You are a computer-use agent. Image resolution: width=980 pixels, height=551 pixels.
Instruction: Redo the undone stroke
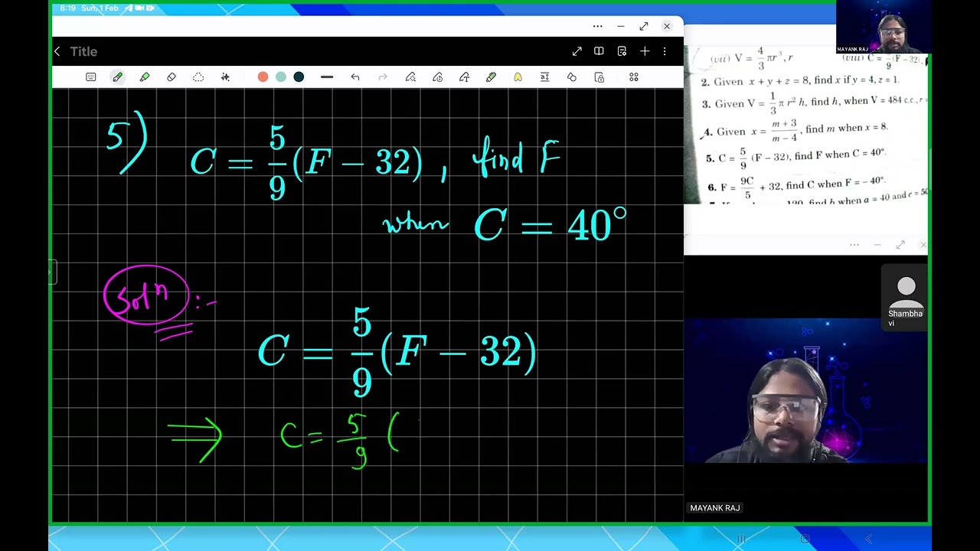[x=383, y=77]
